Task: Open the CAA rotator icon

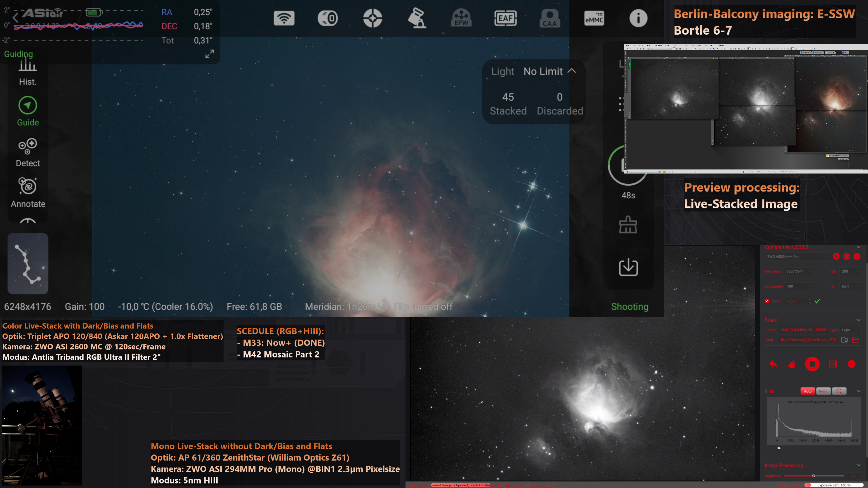Action: (x=550, y=18)
